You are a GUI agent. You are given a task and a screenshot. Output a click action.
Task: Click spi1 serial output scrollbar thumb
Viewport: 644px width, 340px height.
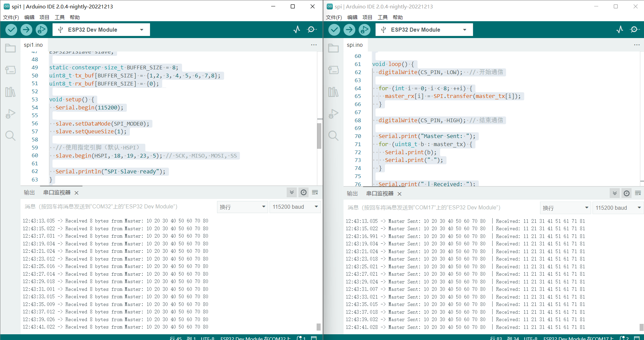[319, 327]
